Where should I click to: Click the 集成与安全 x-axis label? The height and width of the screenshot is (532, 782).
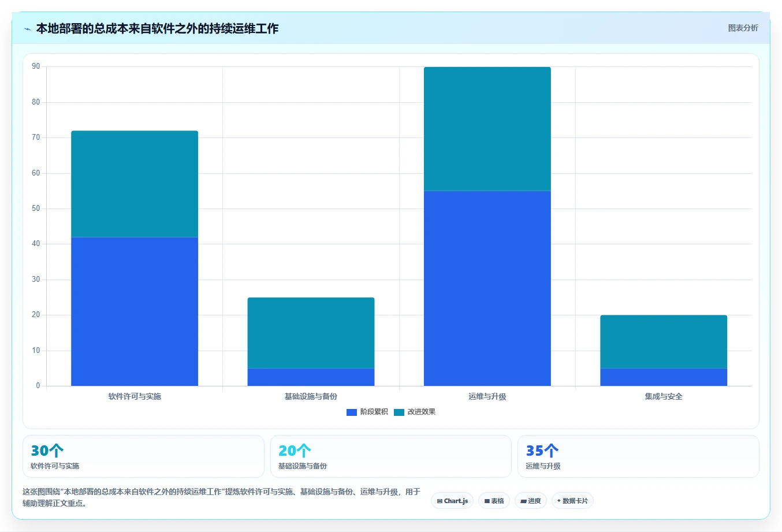(664, 396)
